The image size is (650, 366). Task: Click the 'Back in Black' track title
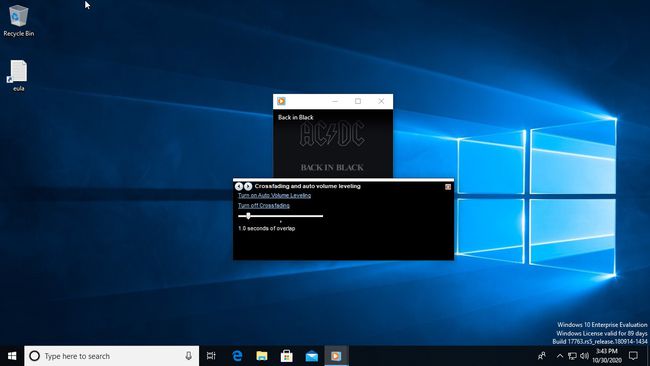(296, 117)
